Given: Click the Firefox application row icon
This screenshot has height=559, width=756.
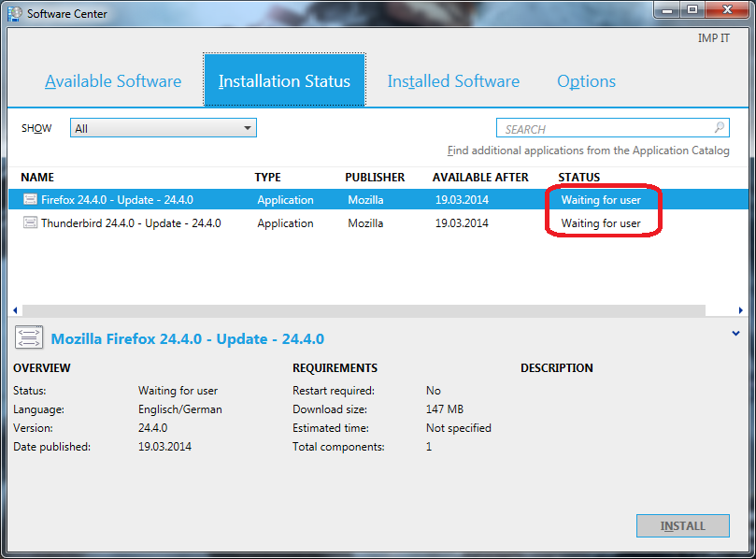Looking at the screenshot, I should pos(30,200).
